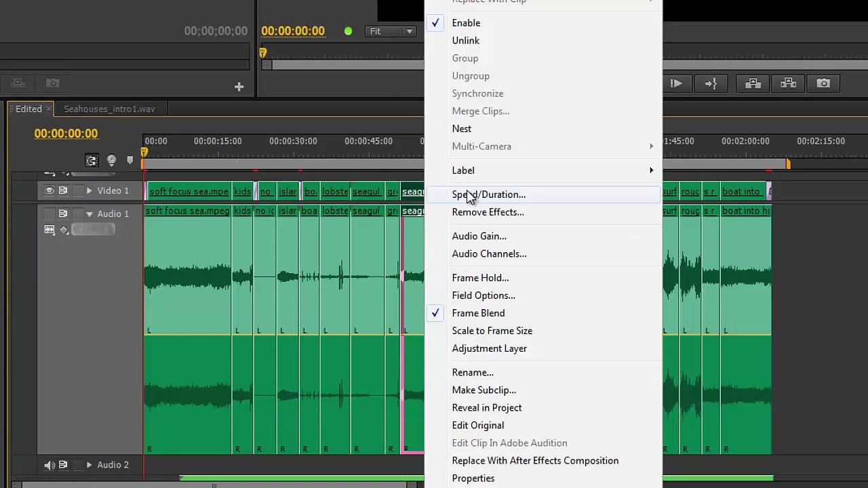Toggle sync lock on Audio 1 track
868x488 pixels.
point(62,214)
